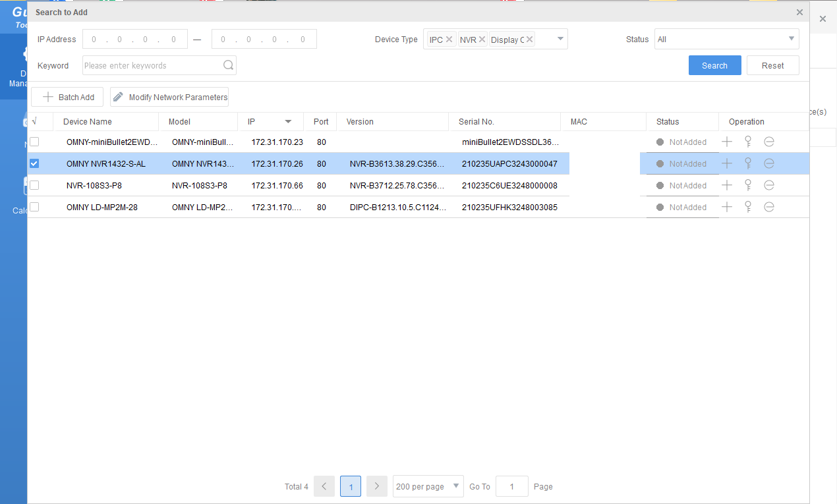Click the add icon for OMNY LD-MP2M-28 row
The height and width of the screenshot is (504, 837).
(727, 207)
